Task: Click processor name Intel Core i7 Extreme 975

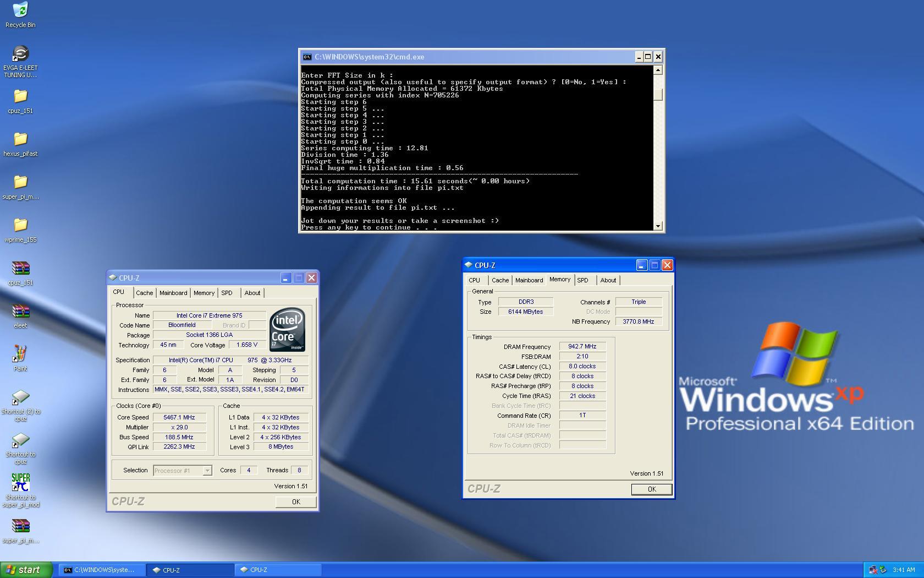Action: (x=209, y=315)
